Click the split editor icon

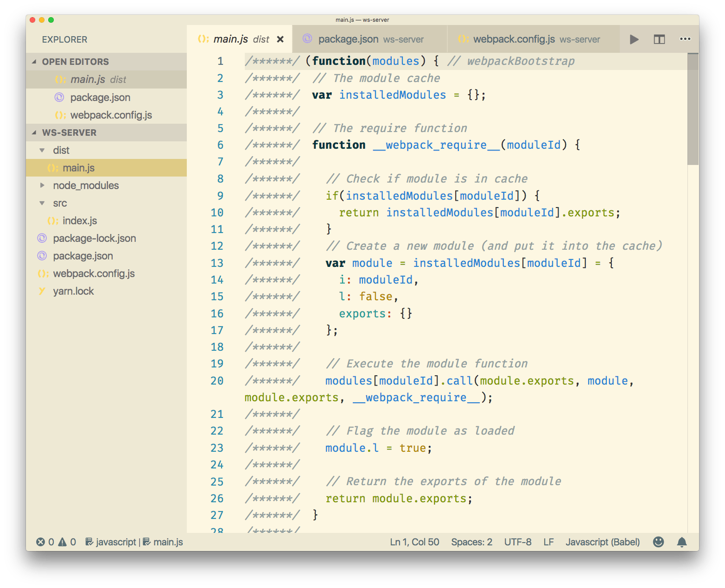point(659,39)
